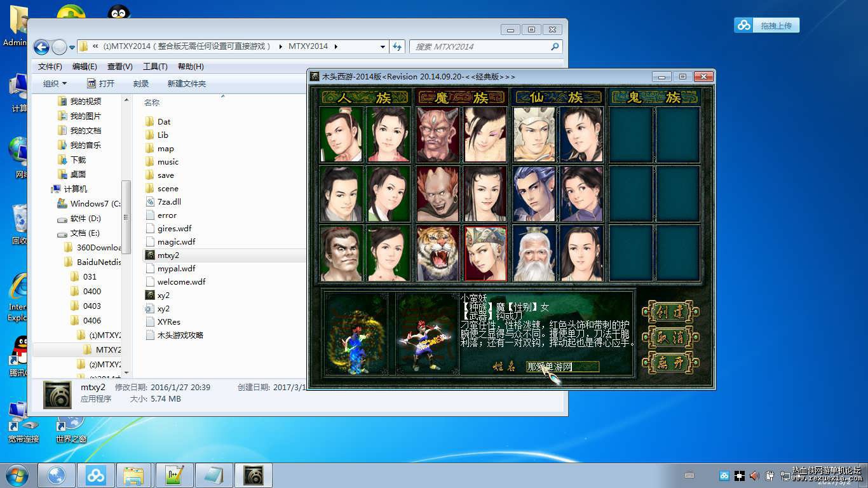Viewport: 868px width, 488px height.
Task: Open the 工具(T) menu
Action: tap(155, 67)
